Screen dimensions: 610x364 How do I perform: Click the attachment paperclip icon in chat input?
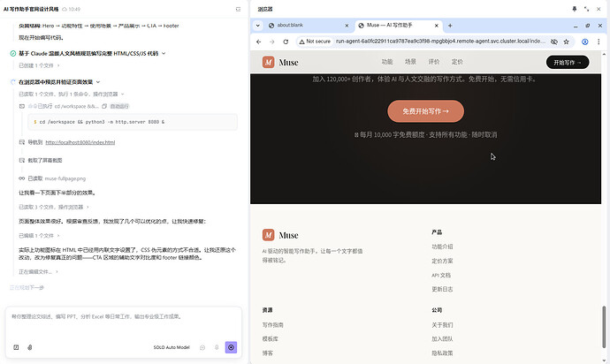coord(30,347)
